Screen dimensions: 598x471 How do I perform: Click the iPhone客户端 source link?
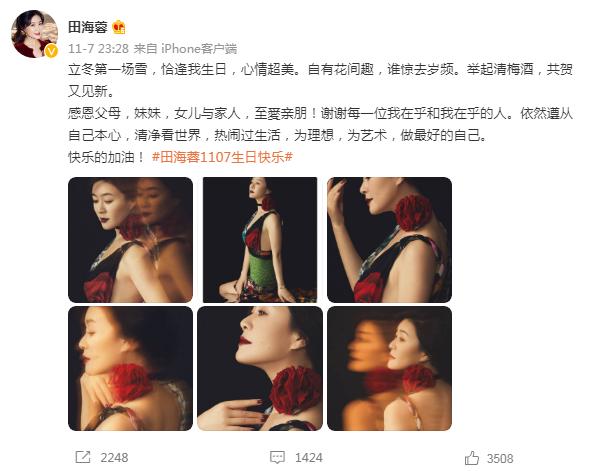pos(199,48)
